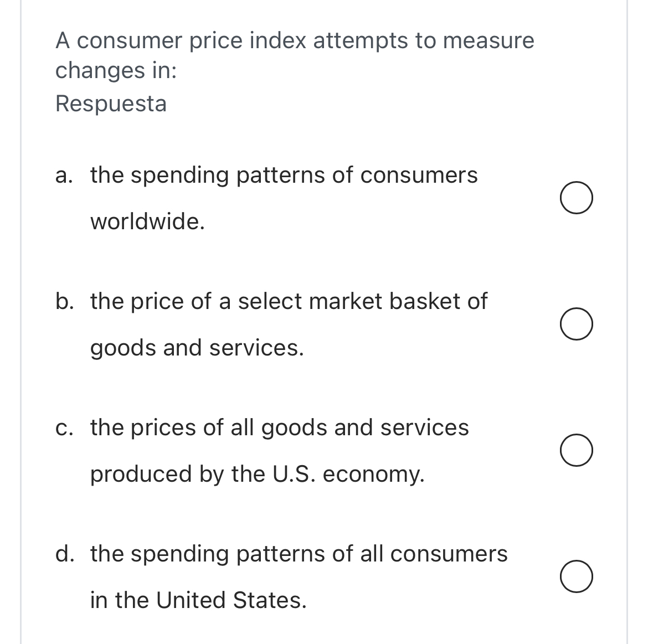
Task: Click the label letter d next to fourth option
Action: click(x=64, y=554)
